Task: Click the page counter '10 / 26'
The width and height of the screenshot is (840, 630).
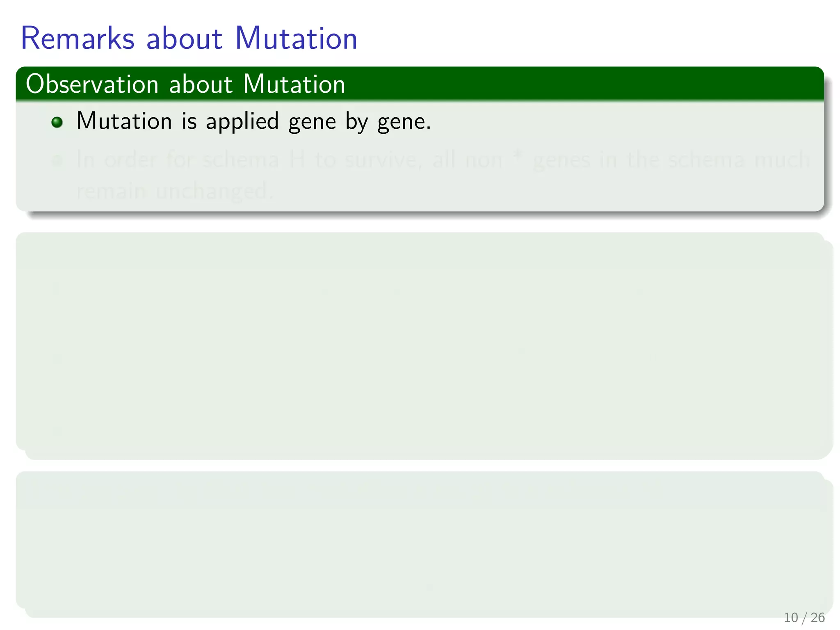Action: point(804,617)
